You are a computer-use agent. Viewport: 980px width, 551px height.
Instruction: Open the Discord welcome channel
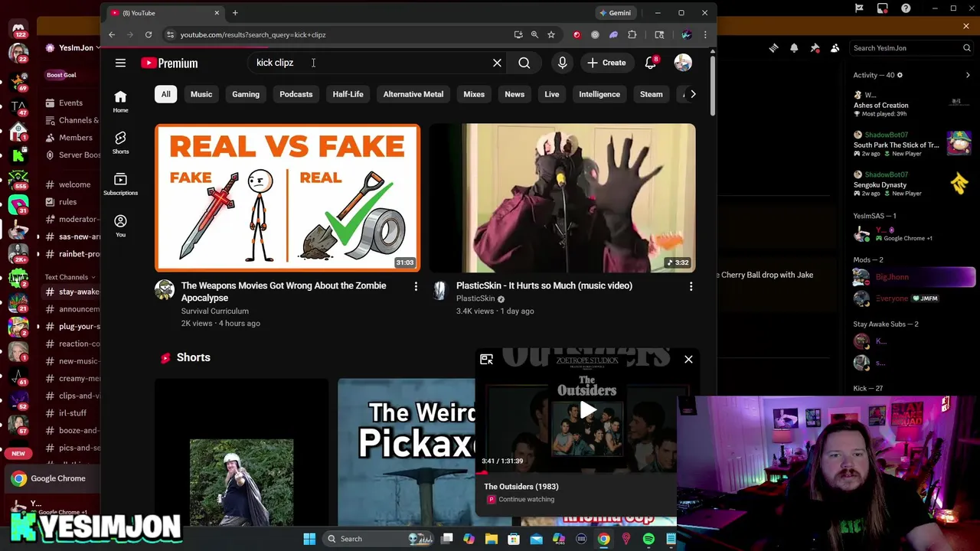coord(74,184)
